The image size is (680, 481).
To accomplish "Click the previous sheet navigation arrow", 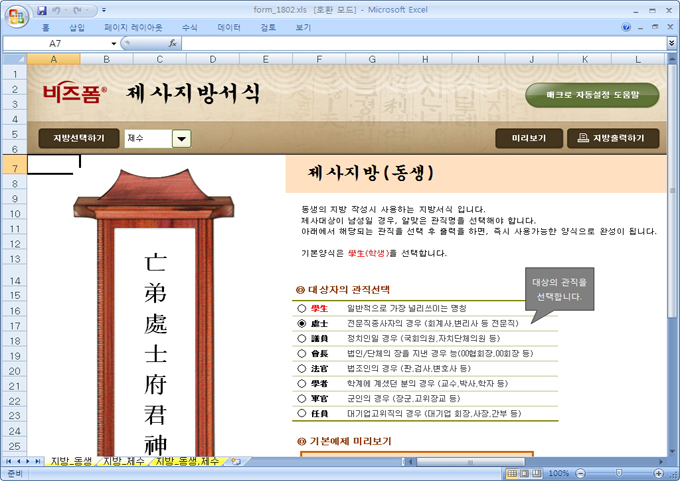I will (x=18, y=461).
